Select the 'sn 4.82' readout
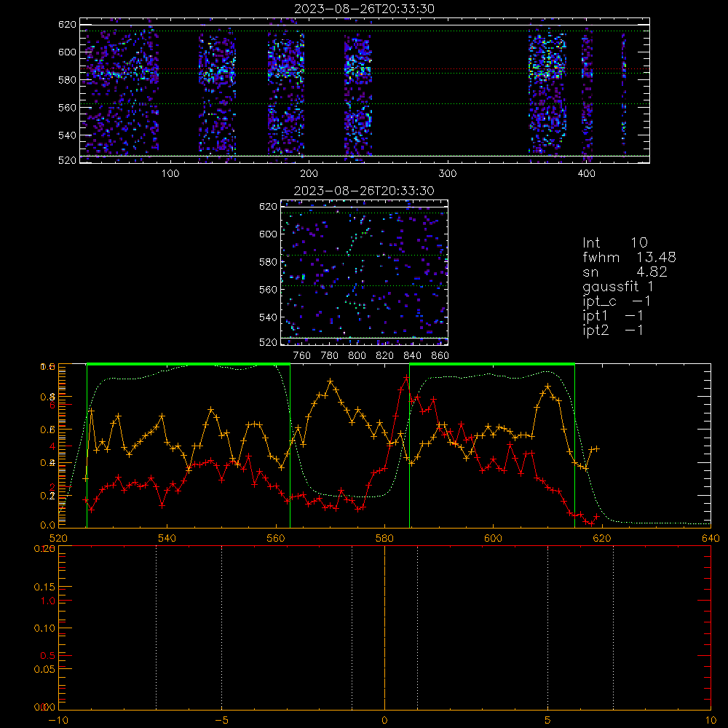This screenshot has width=728, height=728. coord(625,272)
